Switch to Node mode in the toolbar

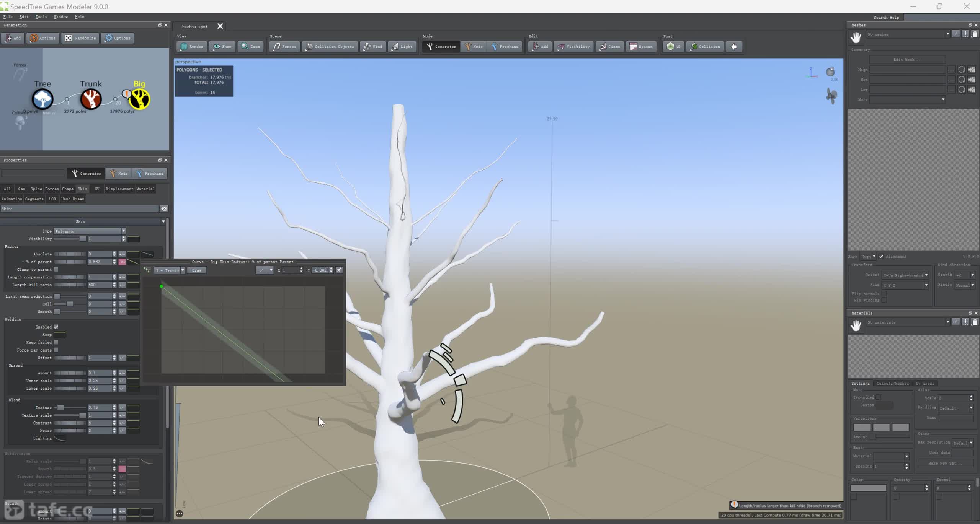pos(474,47)
